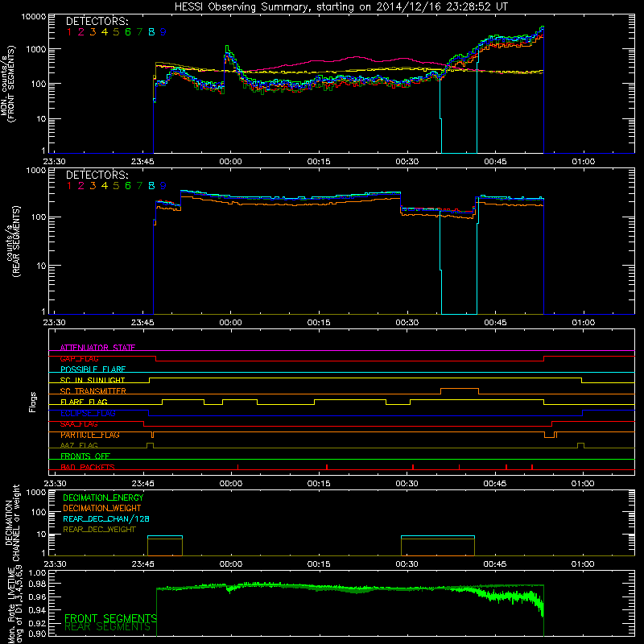
Task: Click DETECTORS: label in front segments panel
Action: 97,21
